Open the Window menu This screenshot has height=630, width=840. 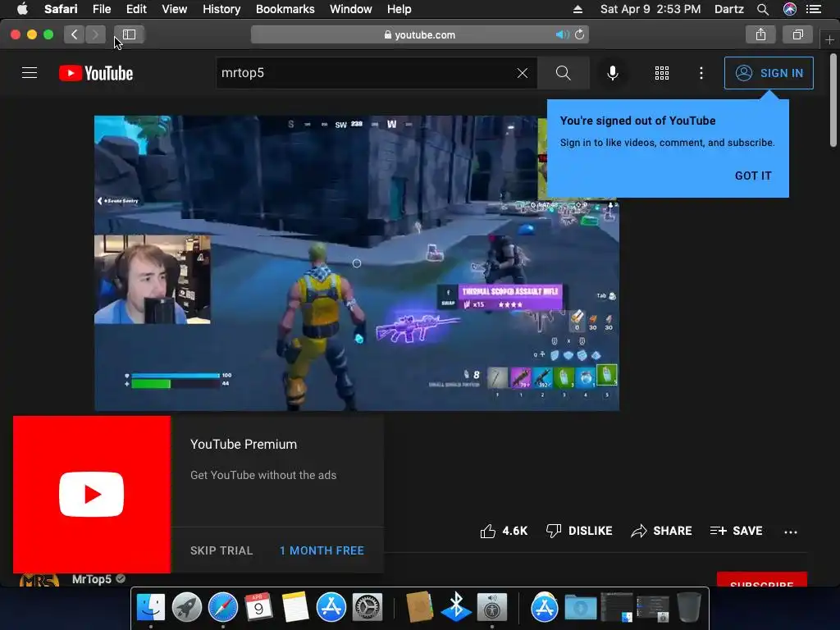pos(350,9)
